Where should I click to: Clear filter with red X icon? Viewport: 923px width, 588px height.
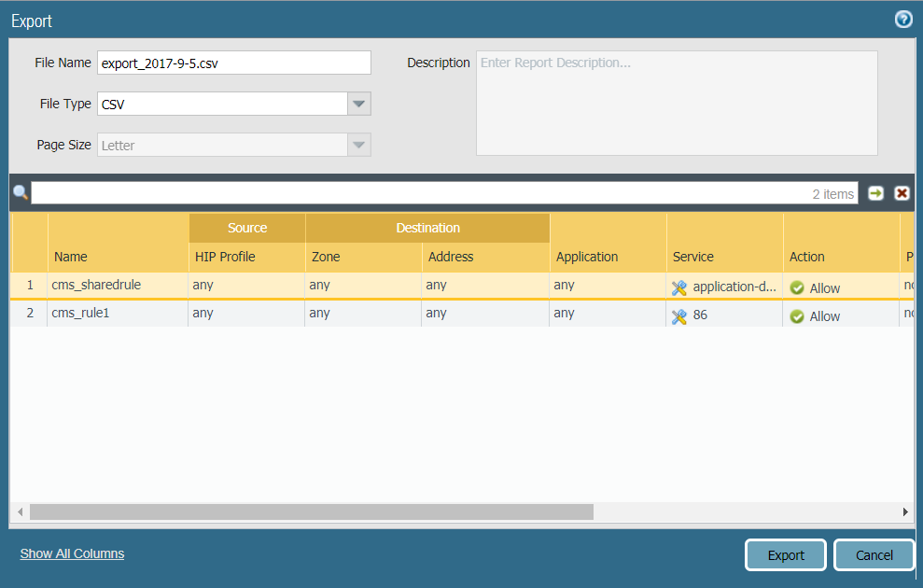point(902,193)
